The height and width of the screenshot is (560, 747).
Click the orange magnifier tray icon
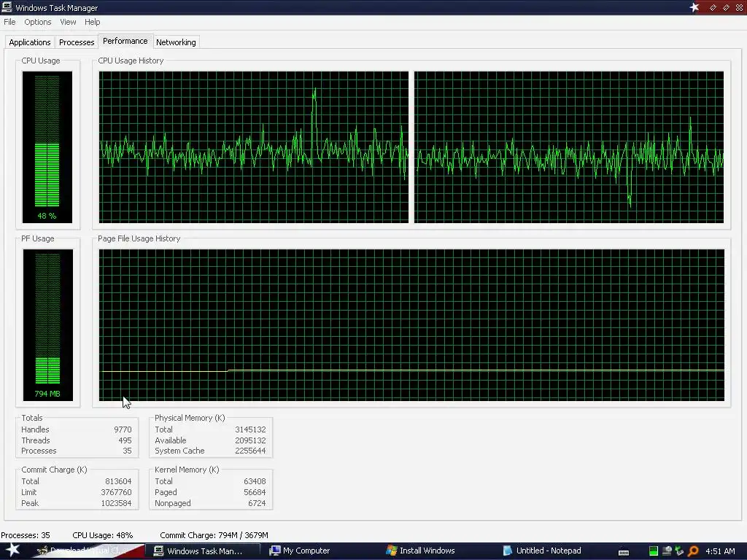pos(693,551)
